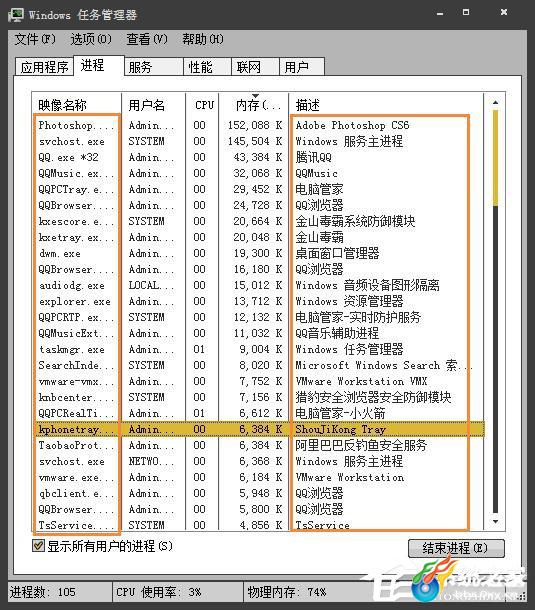Open the 应用程序 tab
Screen dimensions: 535x610
point(44,67)
